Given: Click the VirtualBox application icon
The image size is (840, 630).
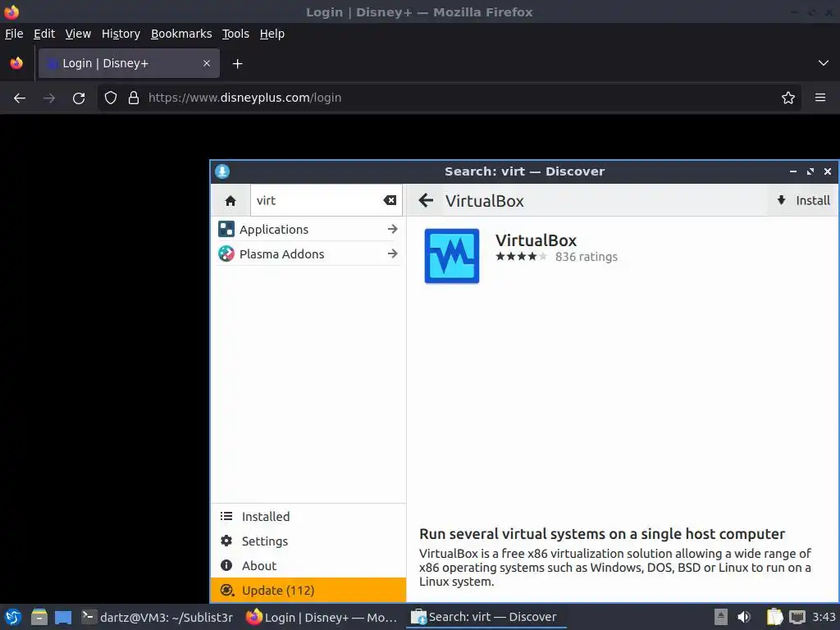Looking at the screenshot, I should 452,256.
